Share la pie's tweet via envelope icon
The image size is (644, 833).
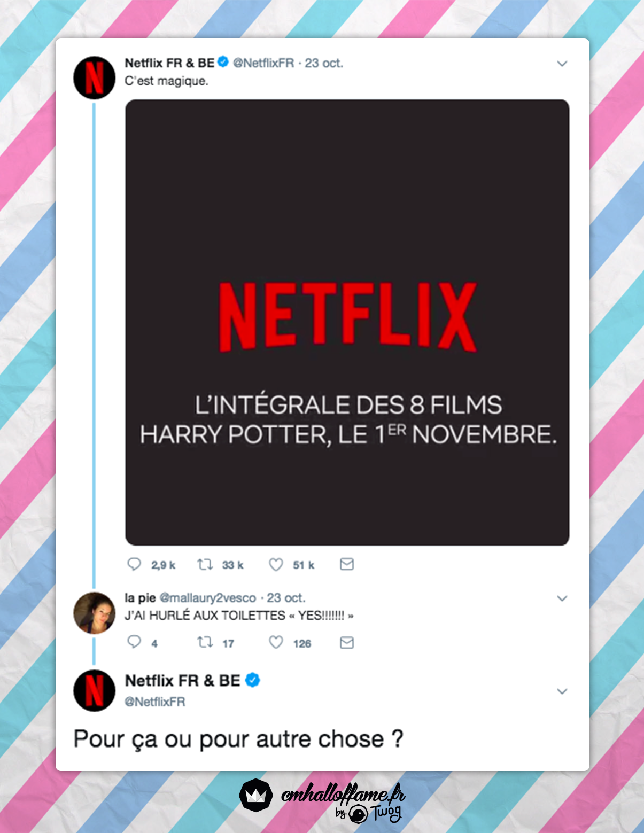[347, 642]
